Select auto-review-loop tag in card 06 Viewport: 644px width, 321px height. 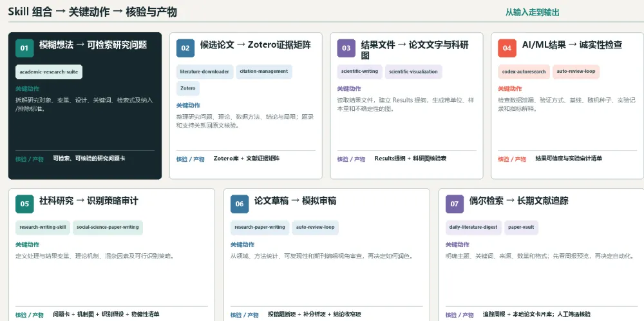tap(315, 228)
